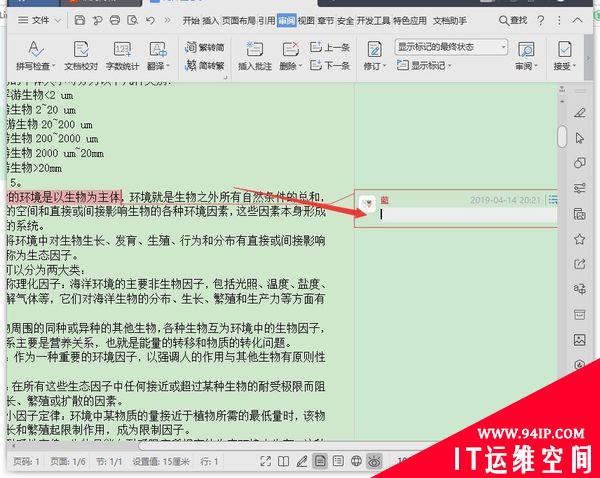Viewport: 600px width, 478px height.
Task: Click the comment options icon beside the comment timestamp
Action: tap(552, 200)
